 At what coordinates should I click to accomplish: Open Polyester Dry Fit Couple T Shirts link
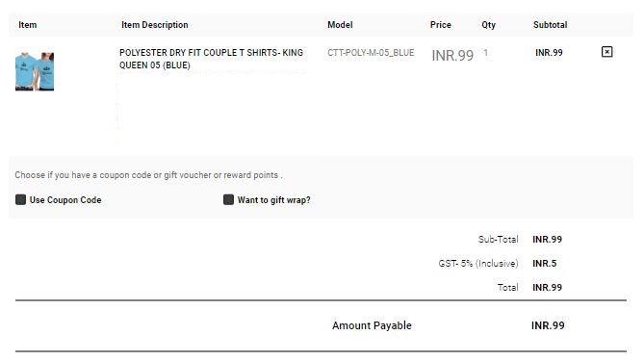click(211, 59)
